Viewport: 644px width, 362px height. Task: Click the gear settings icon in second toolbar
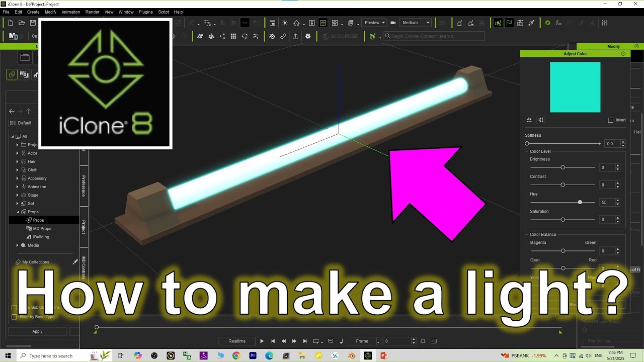[308, 36]
